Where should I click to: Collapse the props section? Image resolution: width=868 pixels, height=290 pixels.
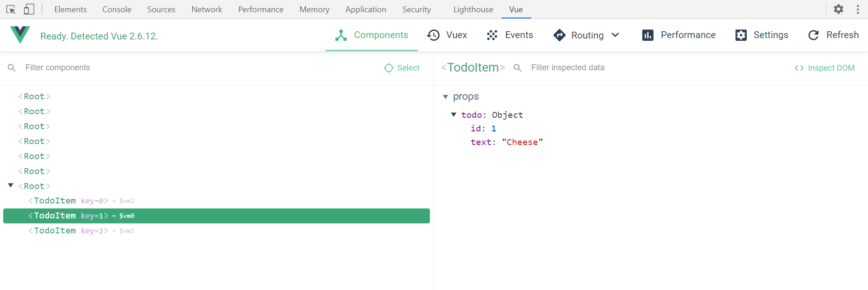445,97
